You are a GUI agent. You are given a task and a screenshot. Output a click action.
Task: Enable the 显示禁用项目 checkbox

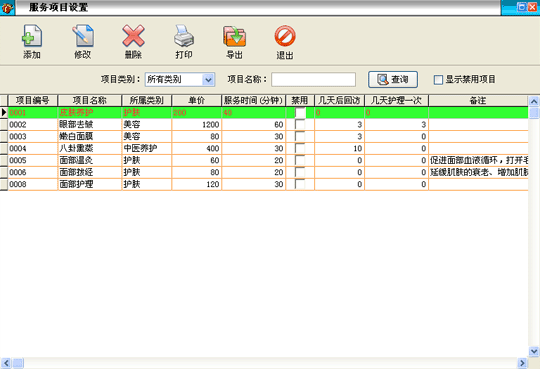tap(438, 80)
